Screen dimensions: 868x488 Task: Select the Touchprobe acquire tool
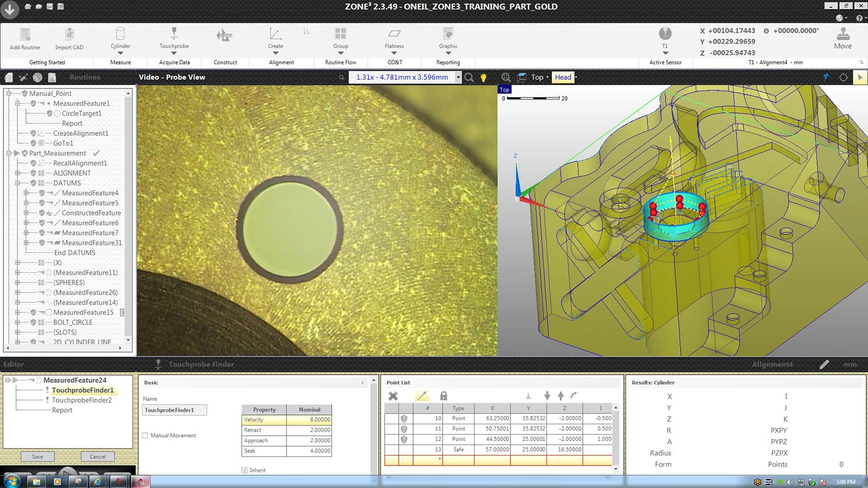pyautogui.click(x=174, y=35)
